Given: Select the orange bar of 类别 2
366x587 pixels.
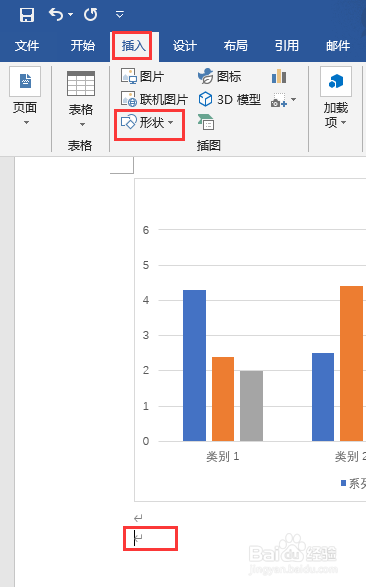Looking at the screenshot, I should [351, 364].
